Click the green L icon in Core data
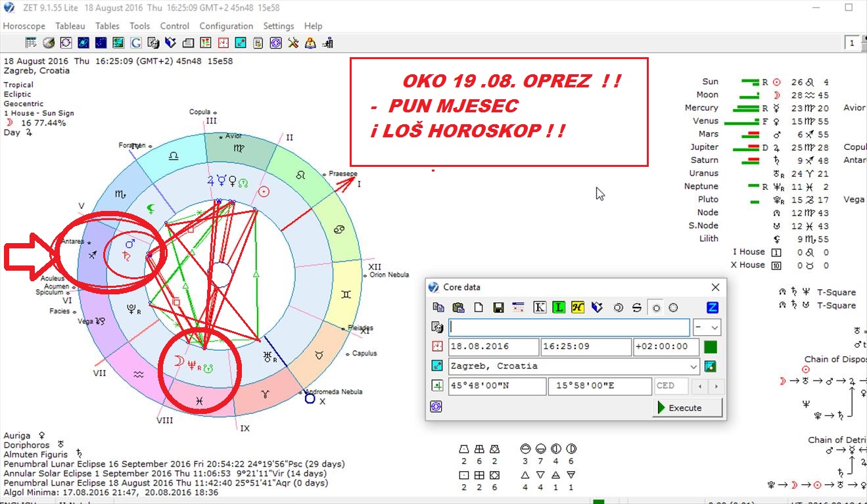Screen dimensions: 867x504 [x=559, y=308]
